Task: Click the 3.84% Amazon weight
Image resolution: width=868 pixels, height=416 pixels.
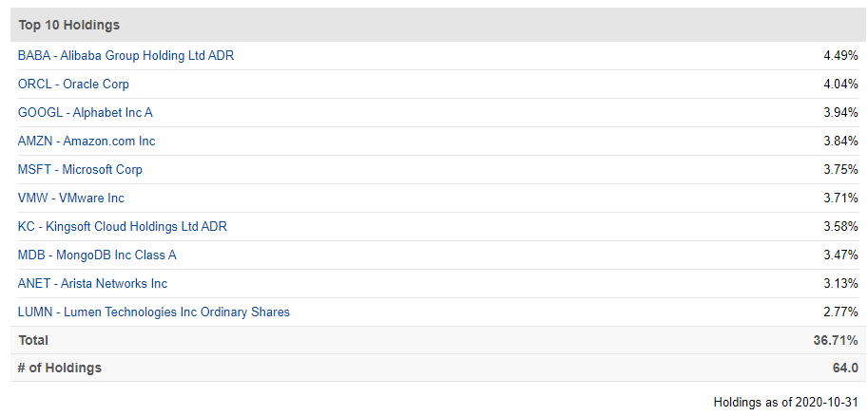Action: [x=840, y=142]
